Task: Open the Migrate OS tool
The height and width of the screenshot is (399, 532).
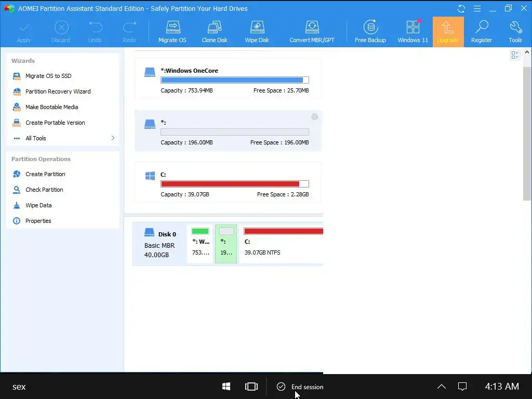Action: [172, 32]
